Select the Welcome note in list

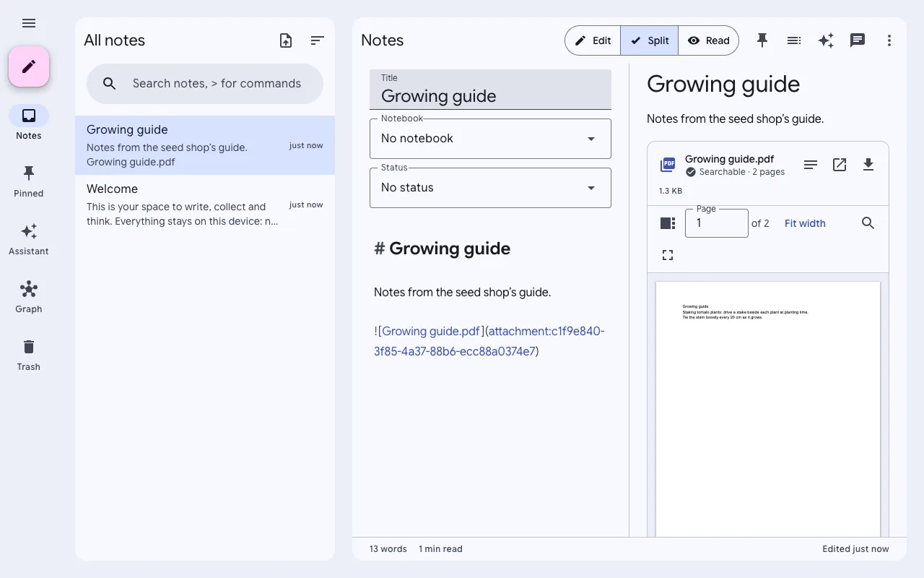[x=205, y=204]
